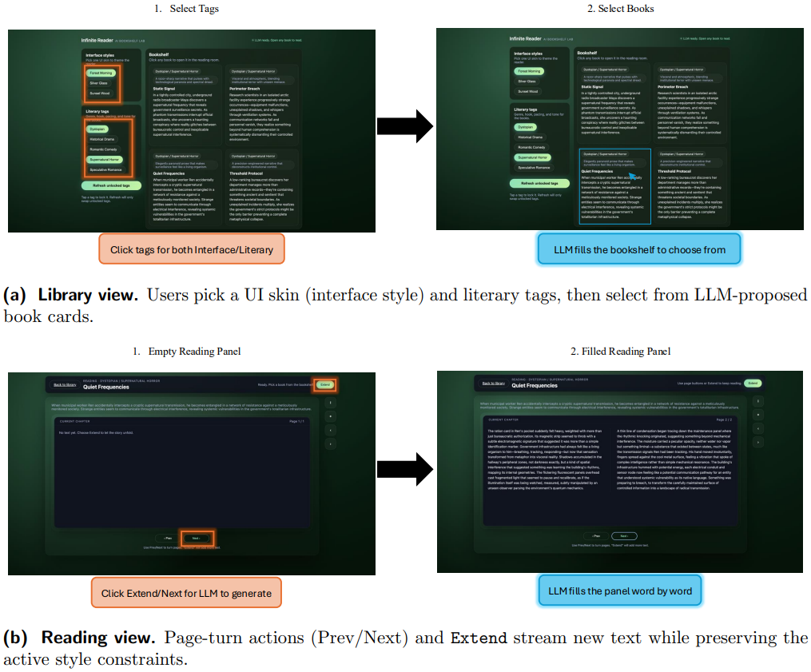Toggle the Forest Morning style in Select Tags view
Viewport: 811px width, 672px height.
click(101, 73)
